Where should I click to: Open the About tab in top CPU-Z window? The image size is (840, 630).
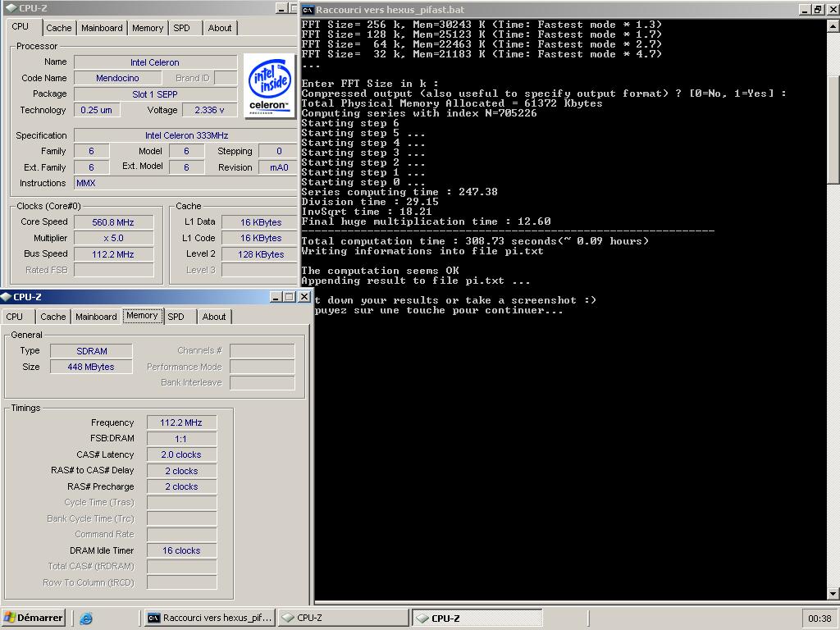coord(220,28)
